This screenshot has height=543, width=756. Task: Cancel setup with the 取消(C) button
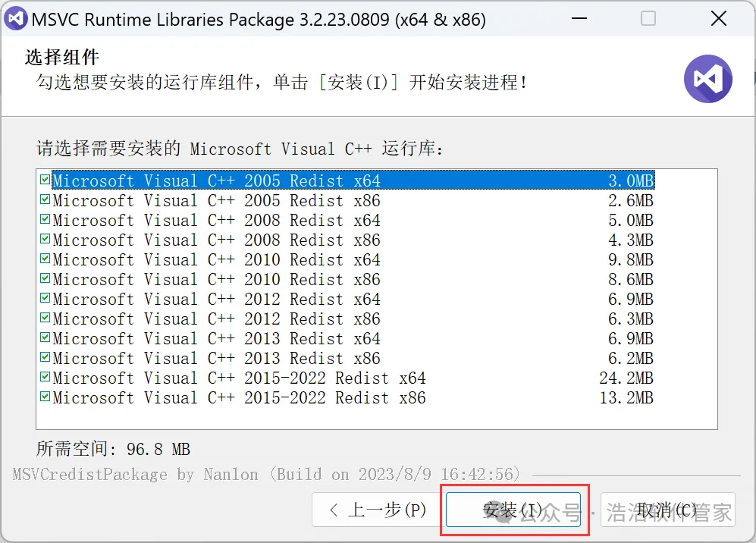667,510
